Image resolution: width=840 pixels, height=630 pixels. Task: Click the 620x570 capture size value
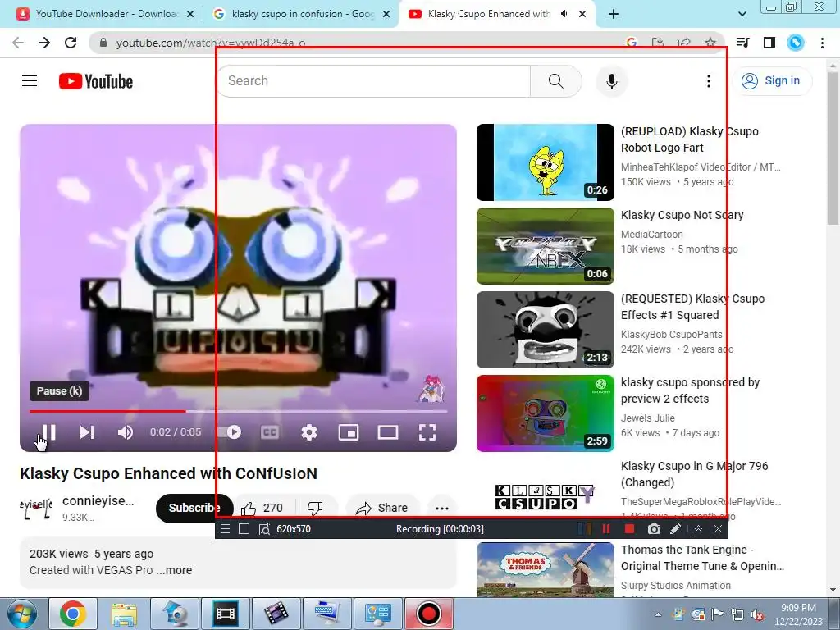point(294,529)
